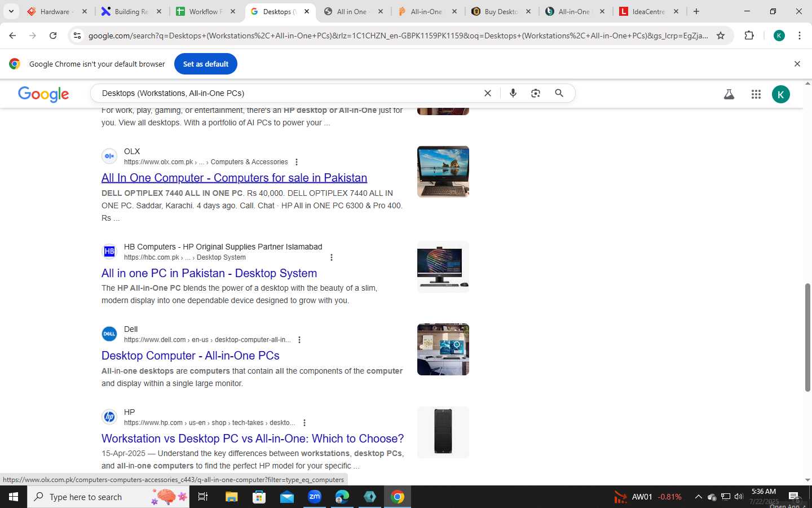Open Chrome three-dot menu
812x508 pixels.
point(800,36)
